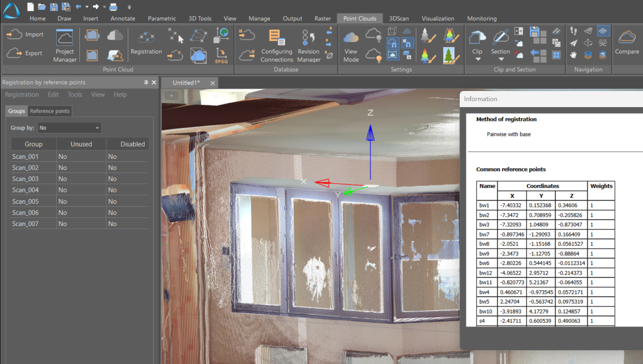Select the hand pan tool in Navigation
This screenshot has height=364, width=643.
[573, 55]
